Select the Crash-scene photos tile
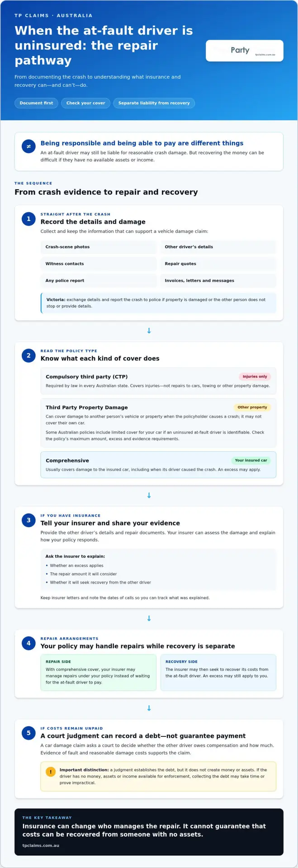This screenshot has width=298, height=868. pyautogui.click(x=99, y=247)
